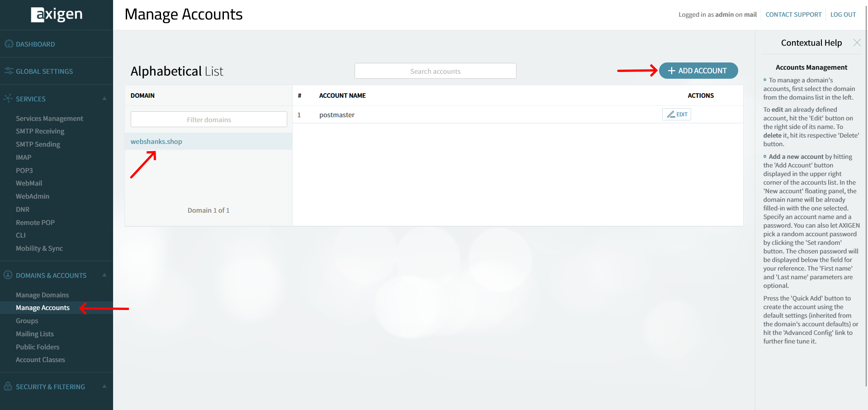
Task: Click the postmaster account name
Action: pyautogui.click(x=337, y=115)
